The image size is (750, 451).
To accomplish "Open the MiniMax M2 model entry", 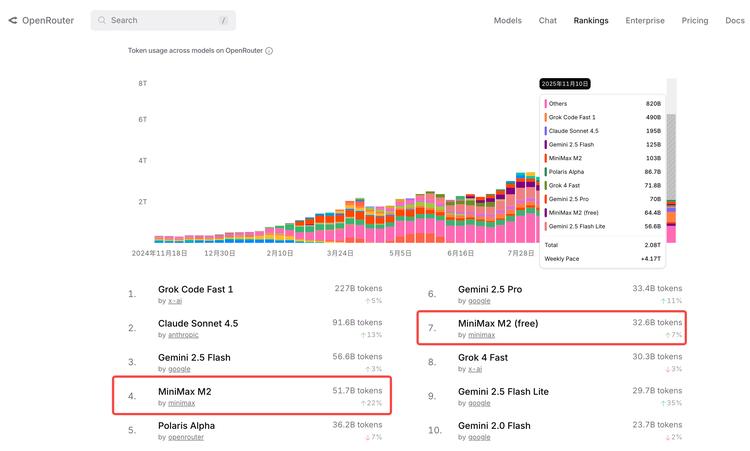I will click(183, 391).
